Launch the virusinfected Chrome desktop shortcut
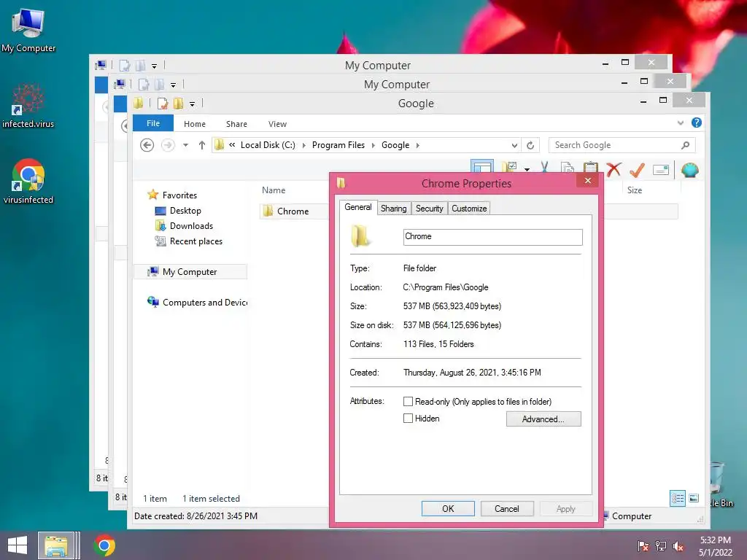 (28, 181)
